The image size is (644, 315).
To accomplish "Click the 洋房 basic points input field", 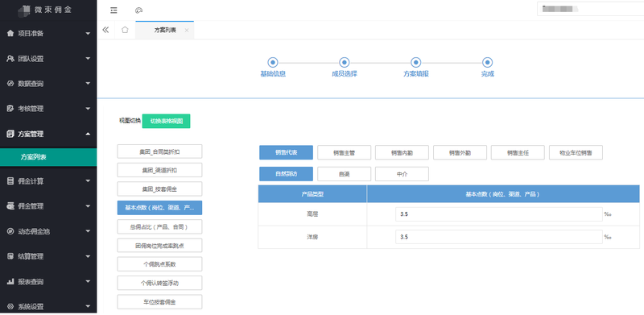I will [499, 238].
